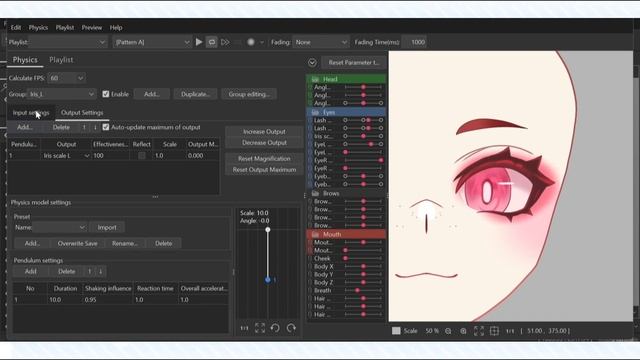640x360 pixels.
Task: Open the [Pattern A] dropdown
Action: (x=151, y=42)
